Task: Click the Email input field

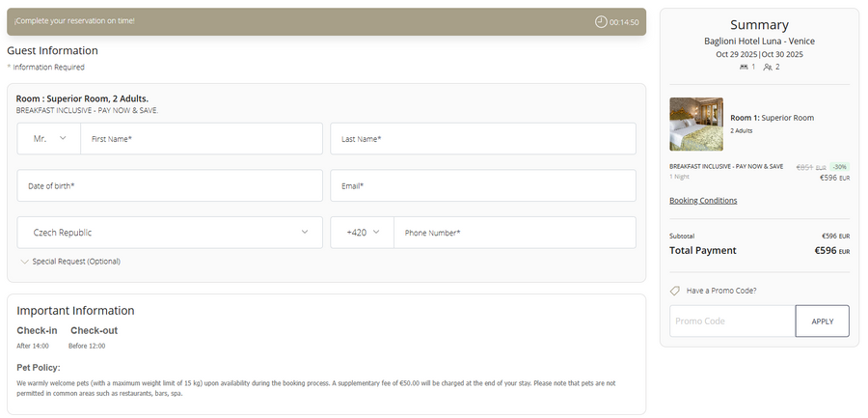Action: [x=482, y=185]
